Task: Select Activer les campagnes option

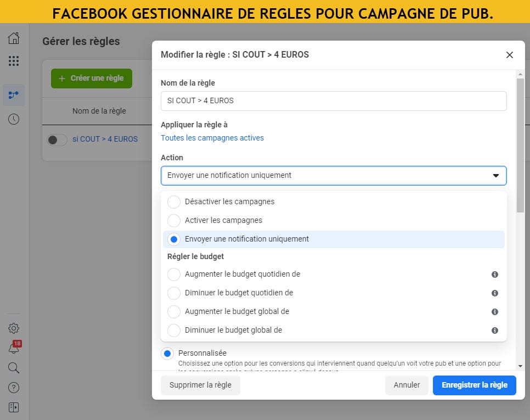Action: pyautogui.click(x=334, y=221)
